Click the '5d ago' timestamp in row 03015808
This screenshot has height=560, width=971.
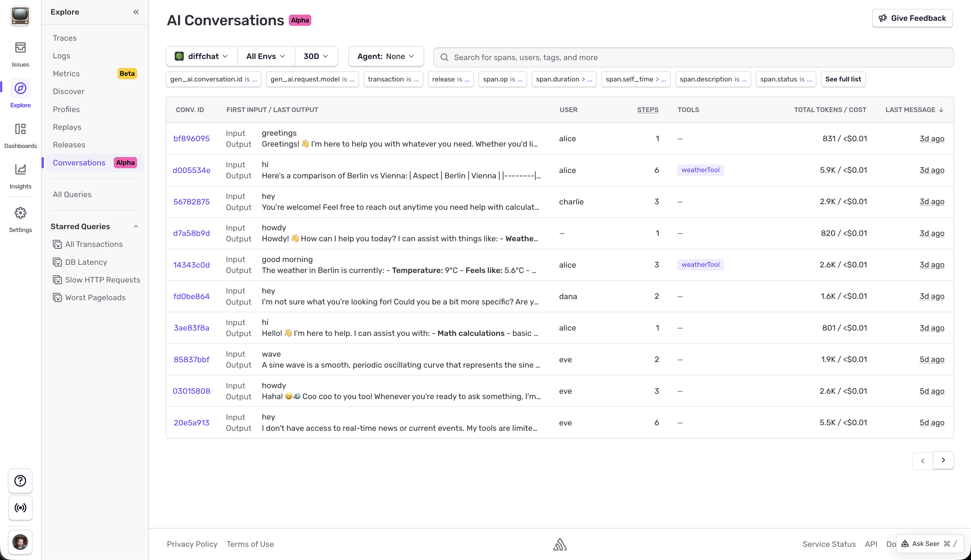(x=932, y=391)
